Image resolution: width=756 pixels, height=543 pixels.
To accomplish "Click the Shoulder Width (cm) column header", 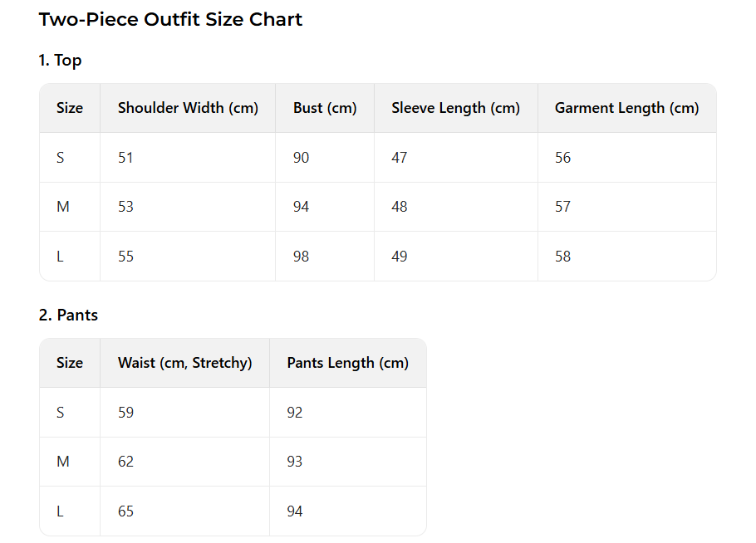I will tap(188, 108).
